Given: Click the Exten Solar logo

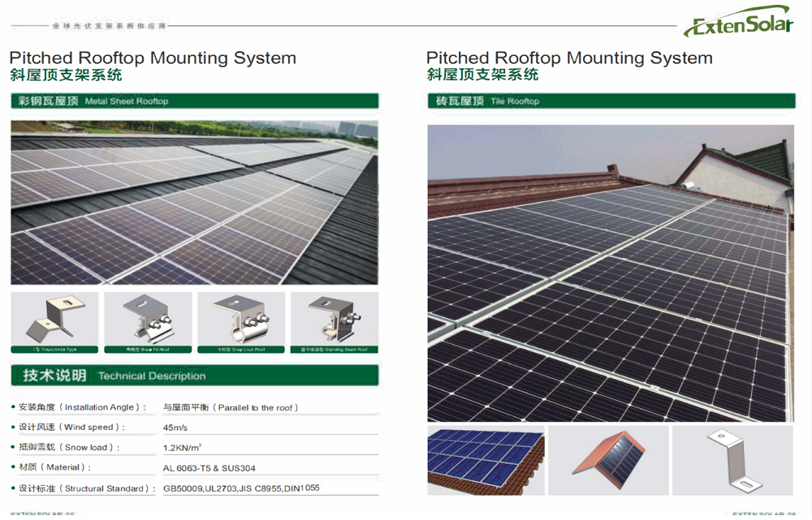Looking at the screenshot, I should 737,23.
